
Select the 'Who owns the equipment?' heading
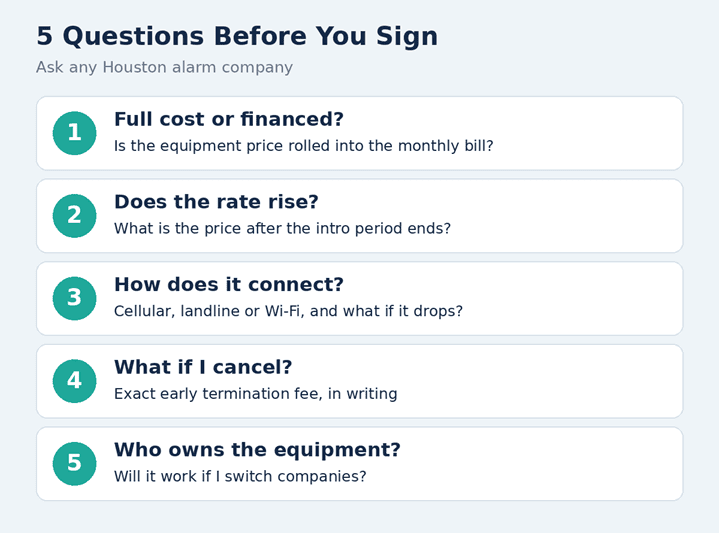257,450
